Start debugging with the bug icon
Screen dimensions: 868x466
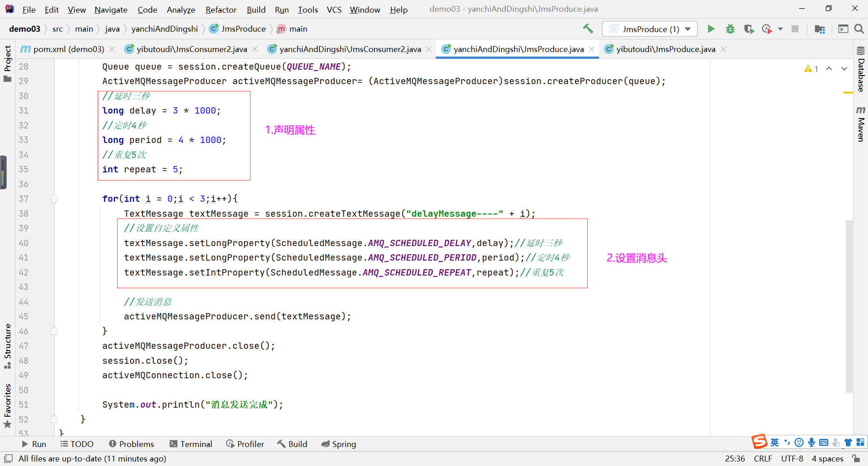[x=730, y=29]
